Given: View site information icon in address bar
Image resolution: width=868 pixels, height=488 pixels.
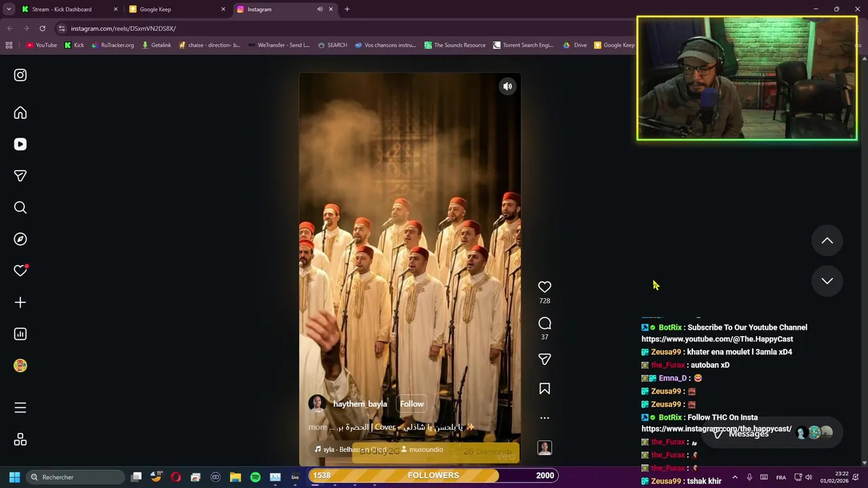Looking at the screenshot, I should 62,28.
